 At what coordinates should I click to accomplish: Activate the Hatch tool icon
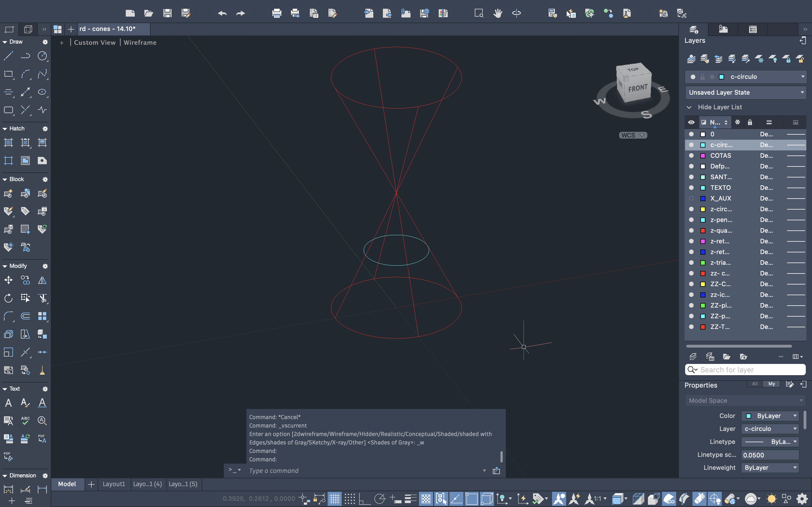[8, 143]
